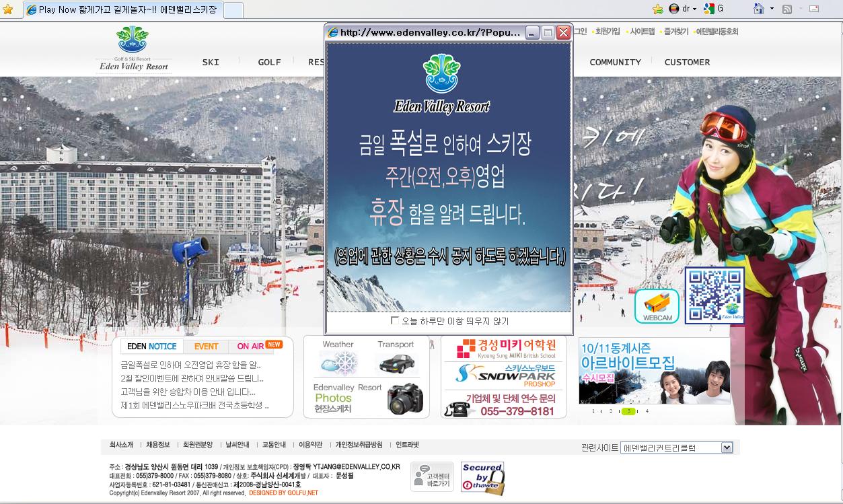Open the read mail envelope icon

tap(814, 9)
